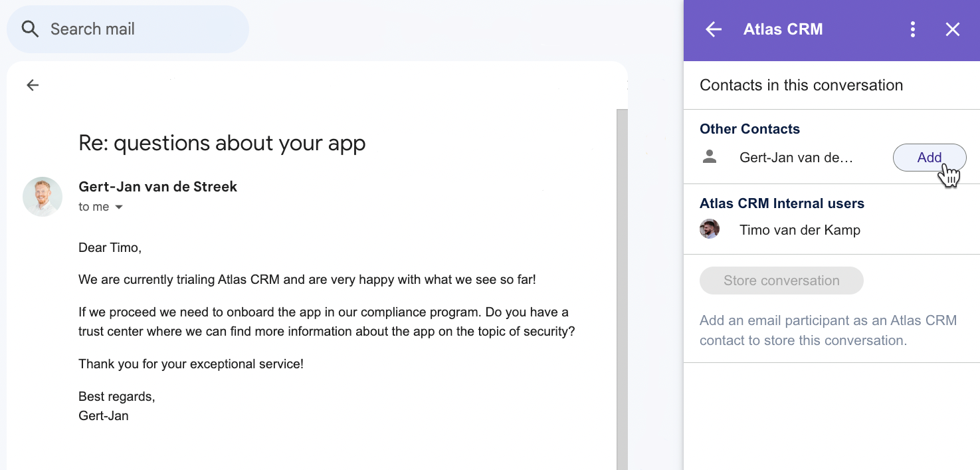Click the 'Contacts in this conversation' heading

801,85
